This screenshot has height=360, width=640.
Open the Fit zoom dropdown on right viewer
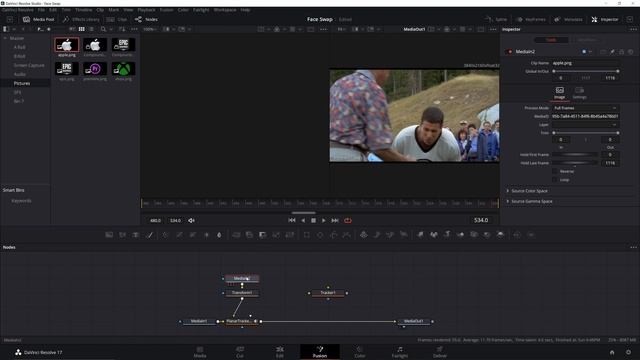pyautogui.click(x=342, y=29)
